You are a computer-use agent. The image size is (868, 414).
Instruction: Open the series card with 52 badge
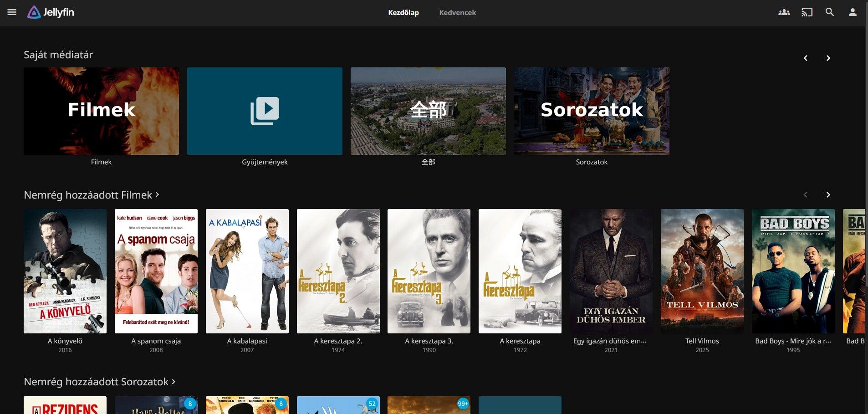coord(338,405)
